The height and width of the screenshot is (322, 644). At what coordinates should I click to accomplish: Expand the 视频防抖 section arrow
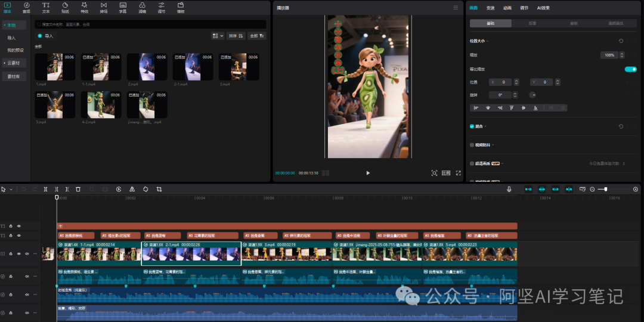(x=493, y=145)
